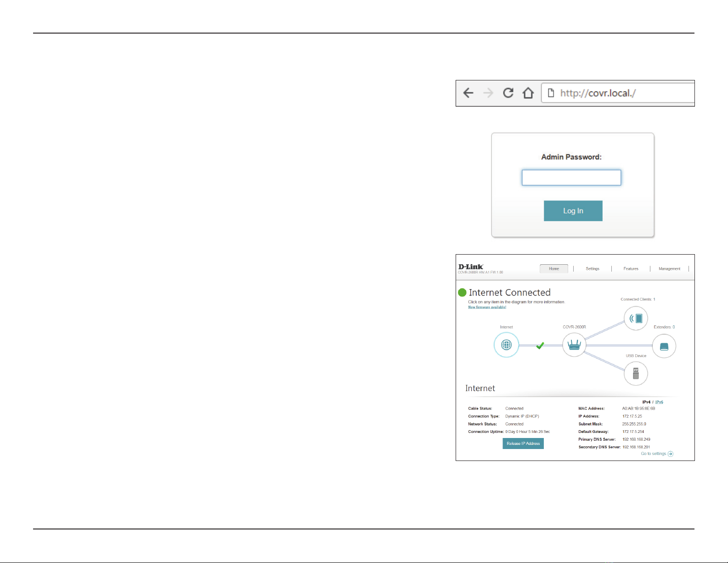Viewport: 728px width, 563px height.
Task: Focus the Admin Password field
Action: [x=571, y=177]
